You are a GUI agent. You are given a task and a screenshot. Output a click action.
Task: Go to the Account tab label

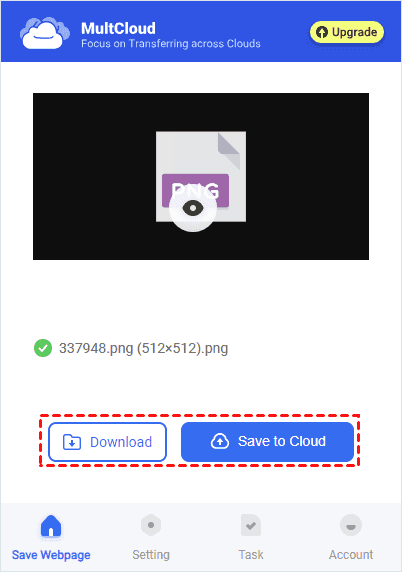coord(351,555)
